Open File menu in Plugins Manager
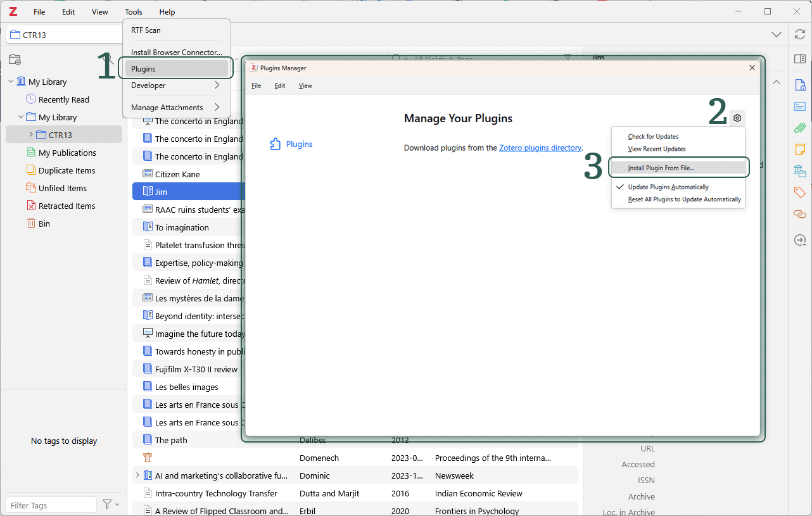 pyautogui.click(x=256, y=85)
